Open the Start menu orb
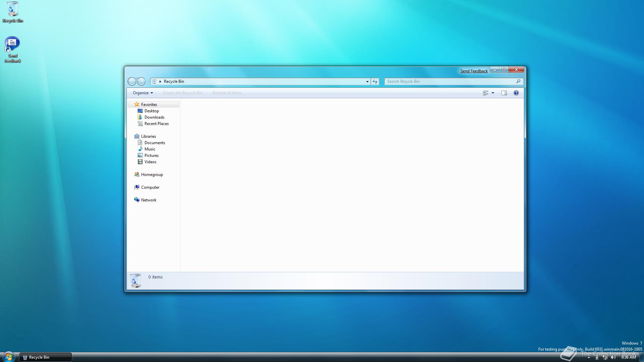This screenshot has width=644, height=362. [x=9, y=357]
